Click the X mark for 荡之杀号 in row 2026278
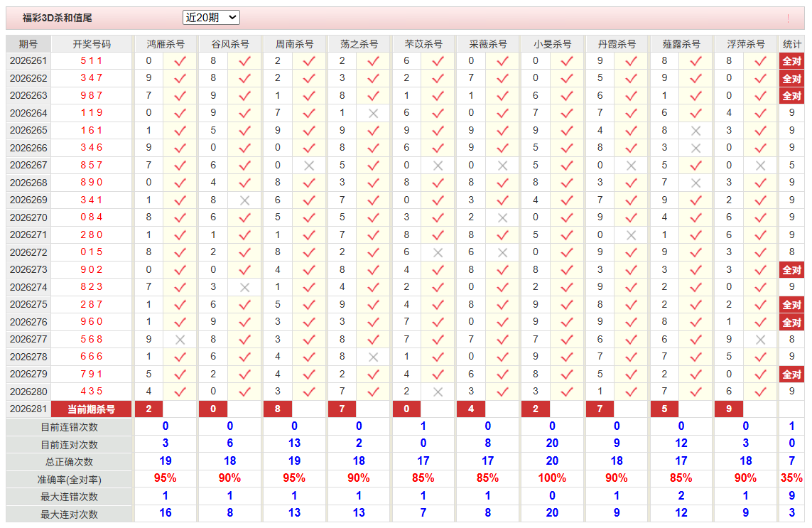This screenshot has height=528, width=812. pyautogui.click(x=374, y=357)
